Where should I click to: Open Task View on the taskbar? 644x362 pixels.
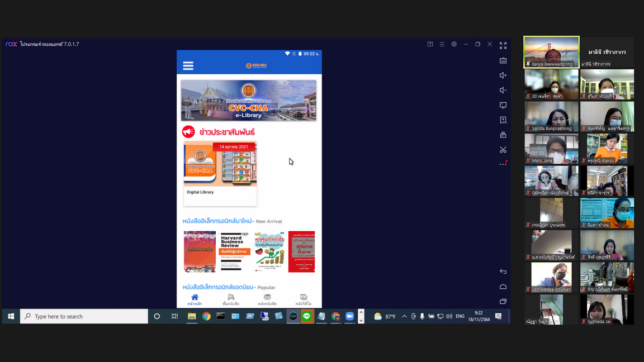pos(174,316)
